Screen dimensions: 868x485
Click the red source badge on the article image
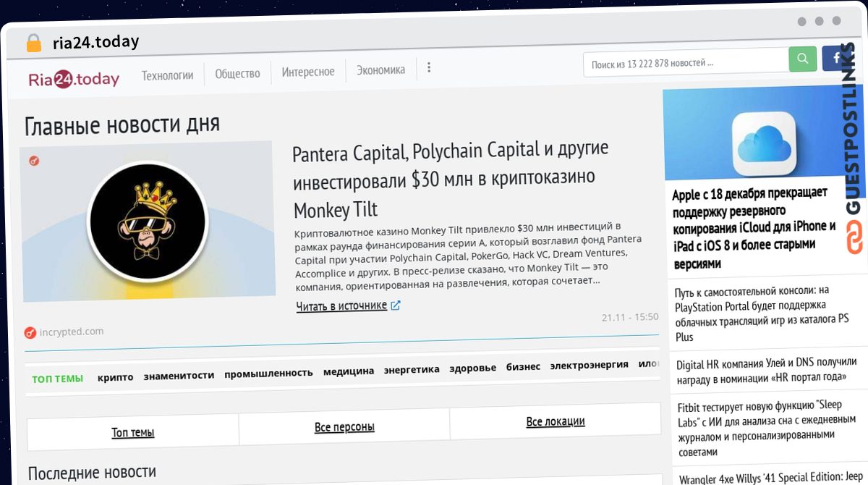pyautogui.click(x=34, y=161)
